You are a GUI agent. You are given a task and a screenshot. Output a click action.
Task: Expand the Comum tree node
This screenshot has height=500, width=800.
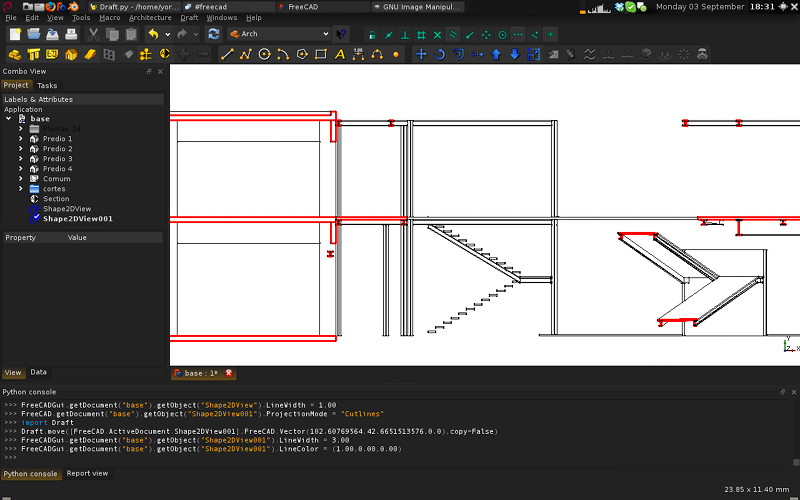(x=21, y=179)
